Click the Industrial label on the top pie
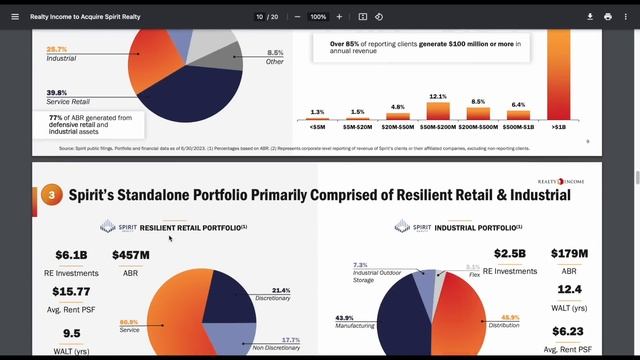Screen dimensions: 640x360 point(61,58)
